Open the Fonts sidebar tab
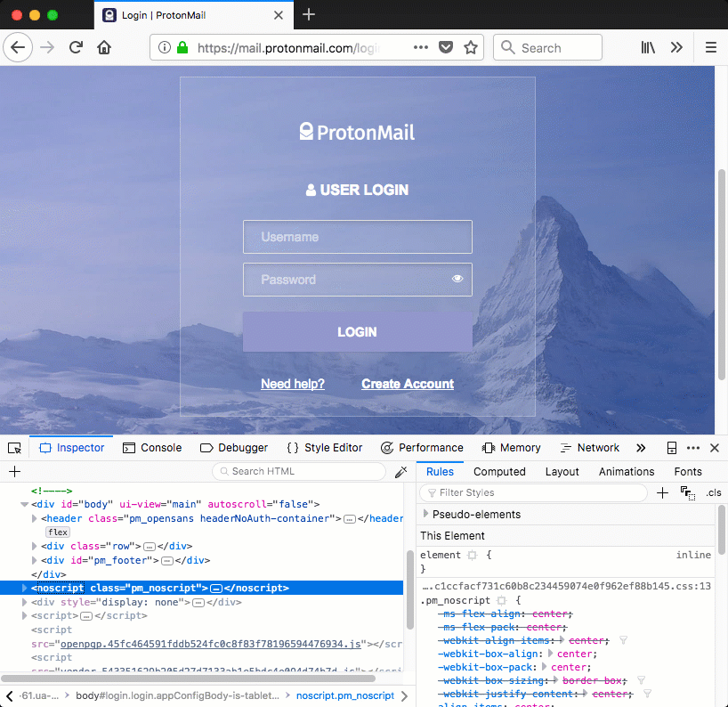Viewport: 728px width, 707px height. (688, 472)
